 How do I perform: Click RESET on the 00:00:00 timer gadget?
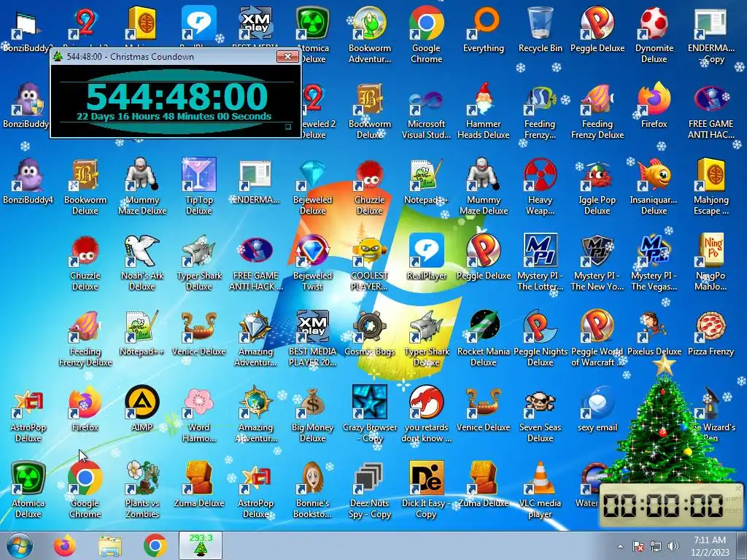tap(732, 510)
